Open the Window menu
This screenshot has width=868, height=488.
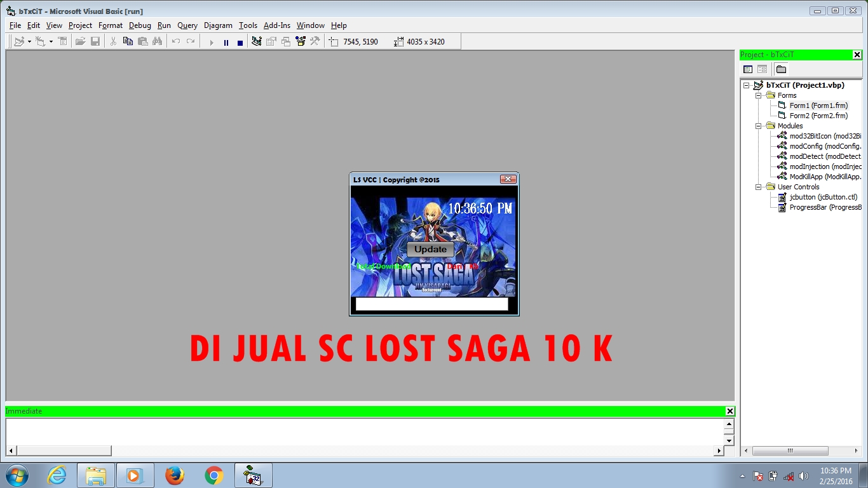[x=311, y=25]
